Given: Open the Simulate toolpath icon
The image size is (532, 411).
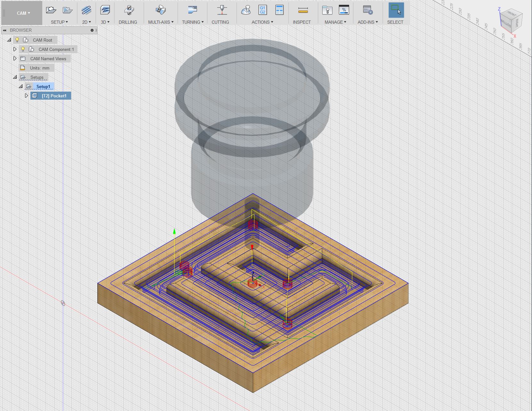Looking at the screenshot, I should click(x=246, y=10).
